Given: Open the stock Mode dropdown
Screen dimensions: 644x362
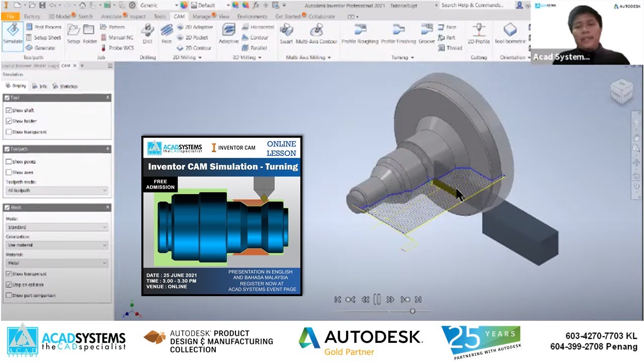Looking at the screenshot, I should pyautogui.click(x=57, y=227).
